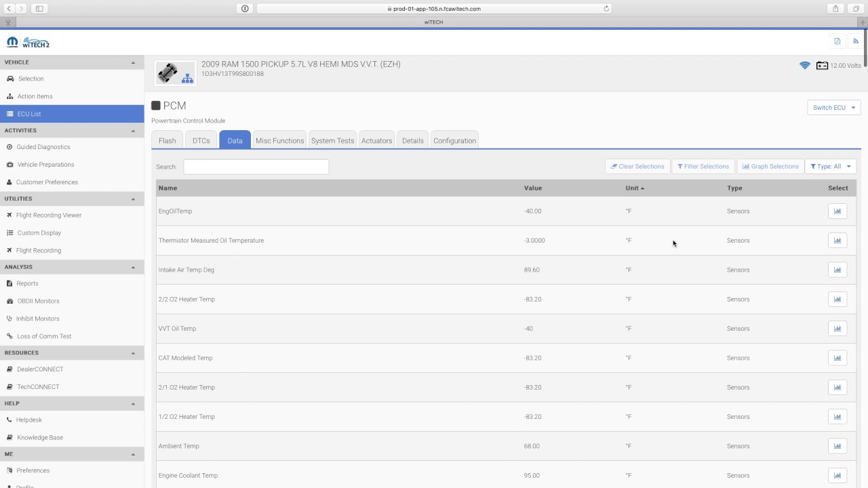868x488 pixels.
Task: Reload the page with refresh icon
Action: click(x=606, y=9)
